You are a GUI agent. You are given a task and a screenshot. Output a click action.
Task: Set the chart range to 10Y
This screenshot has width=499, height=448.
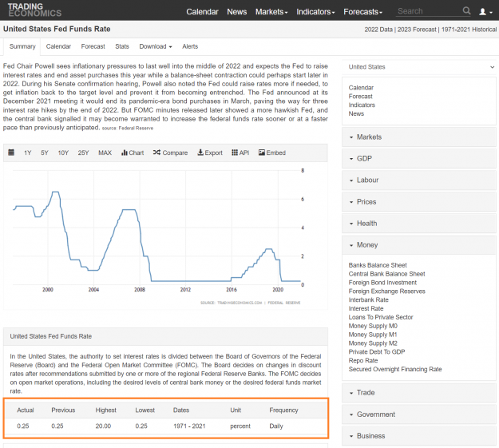(63, 153)
